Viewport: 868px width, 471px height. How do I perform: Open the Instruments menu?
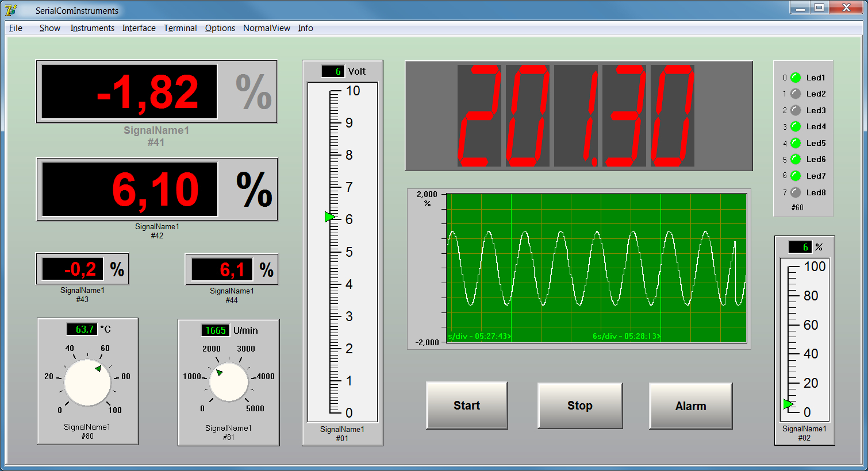[x=92, y=28]
